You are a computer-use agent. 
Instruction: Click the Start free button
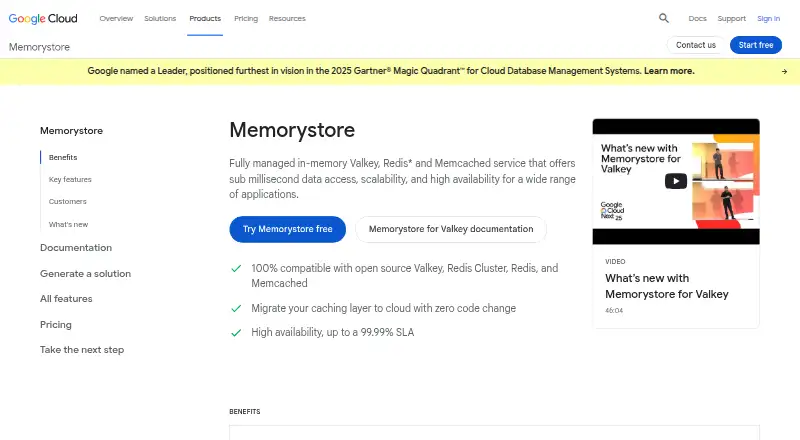[x=756, y=45]
